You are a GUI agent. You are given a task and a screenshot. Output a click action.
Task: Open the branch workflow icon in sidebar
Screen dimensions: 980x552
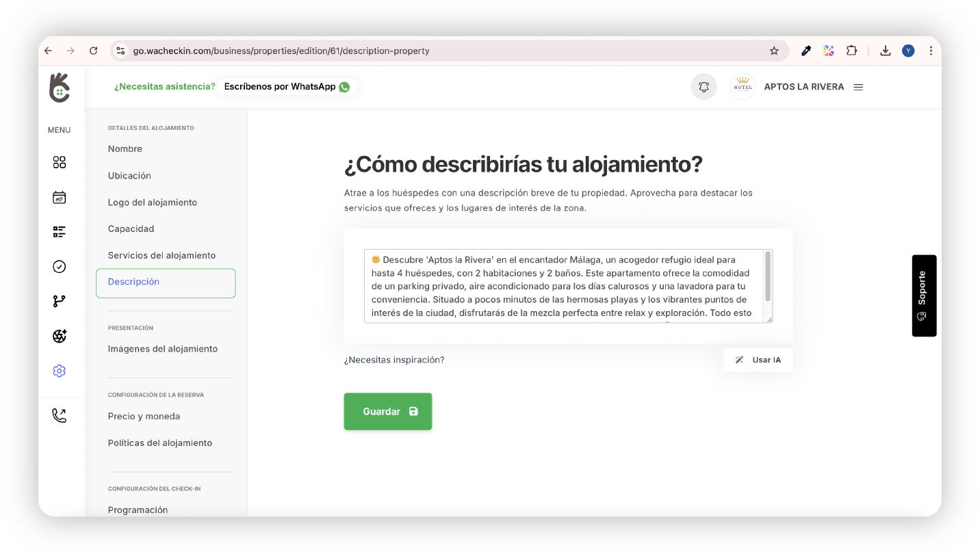click(60, 302)
